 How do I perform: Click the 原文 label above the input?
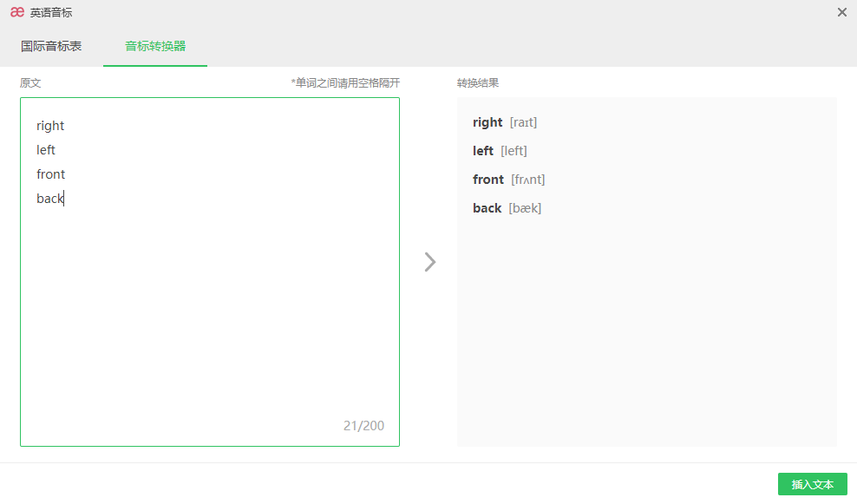(30, 83)
